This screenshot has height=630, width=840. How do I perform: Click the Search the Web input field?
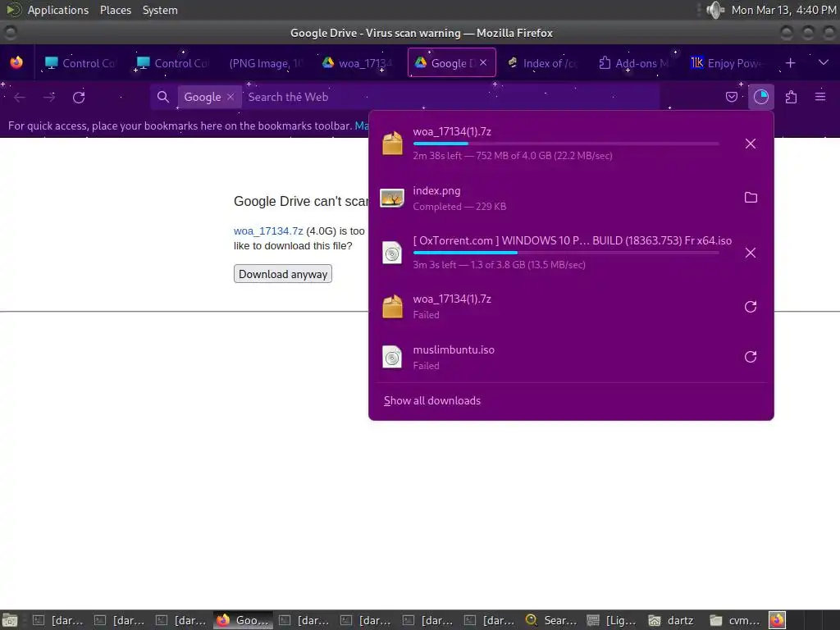450,97
